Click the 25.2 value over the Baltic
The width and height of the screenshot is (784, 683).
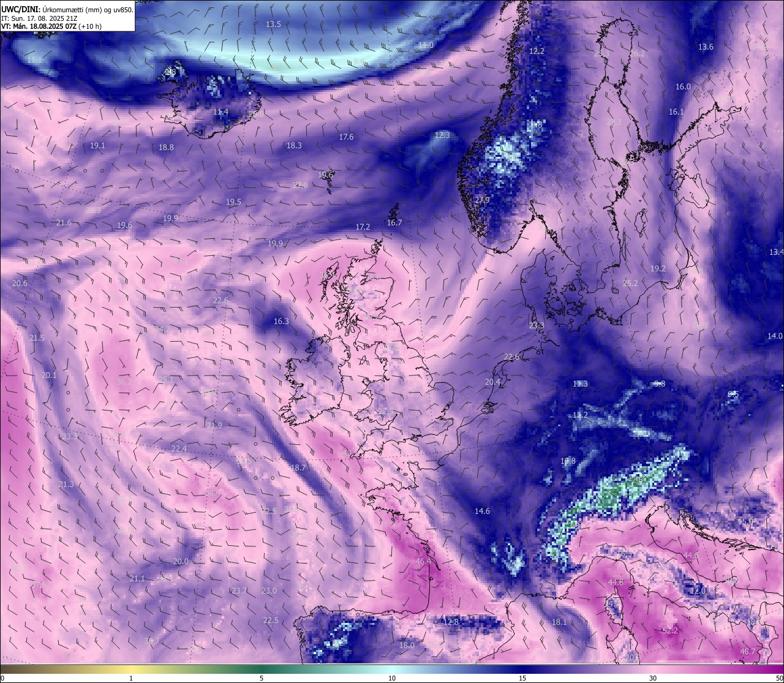pos(630,283)
